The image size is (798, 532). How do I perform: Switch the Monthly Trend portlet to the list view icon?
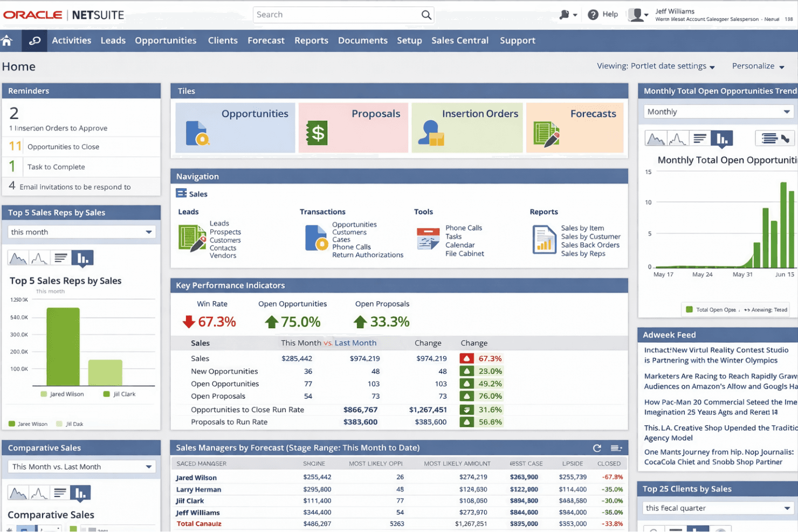pyautogui.click(x=700, y=139)
